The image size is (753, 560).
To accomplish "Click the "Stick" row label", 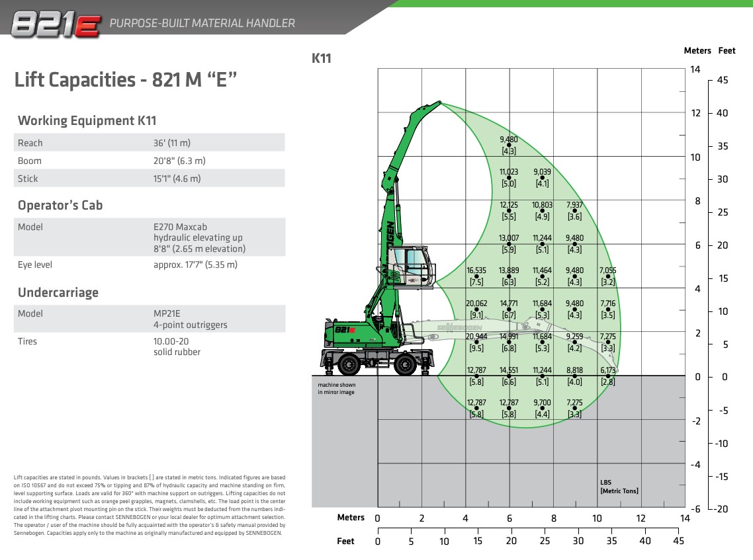I will [28, 179].
